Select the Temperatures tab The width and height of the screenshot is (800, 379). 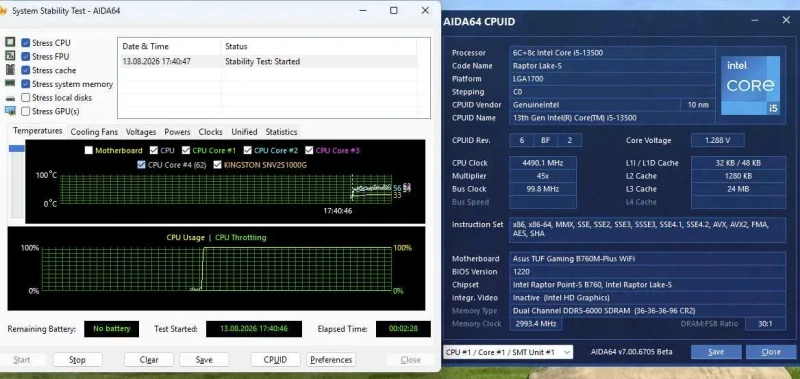(x=38, y=131)
